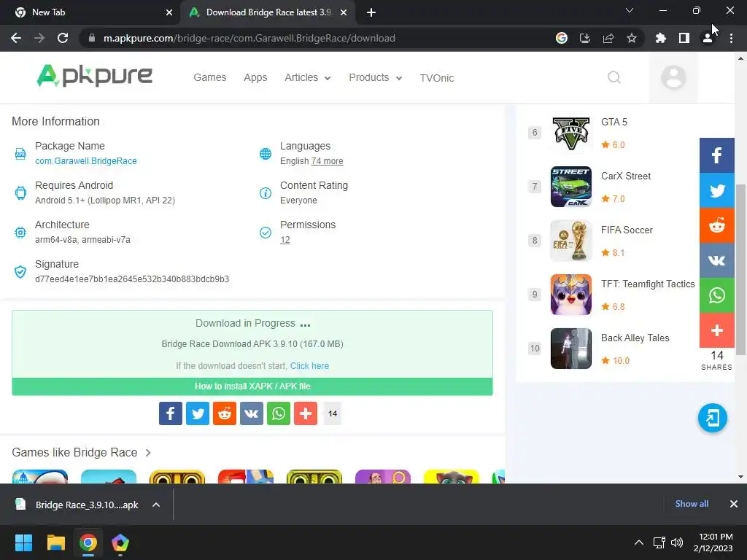Viewport: 747px width, 560px height.
Task: Close the New Tab tab
Action: [169, 12]
